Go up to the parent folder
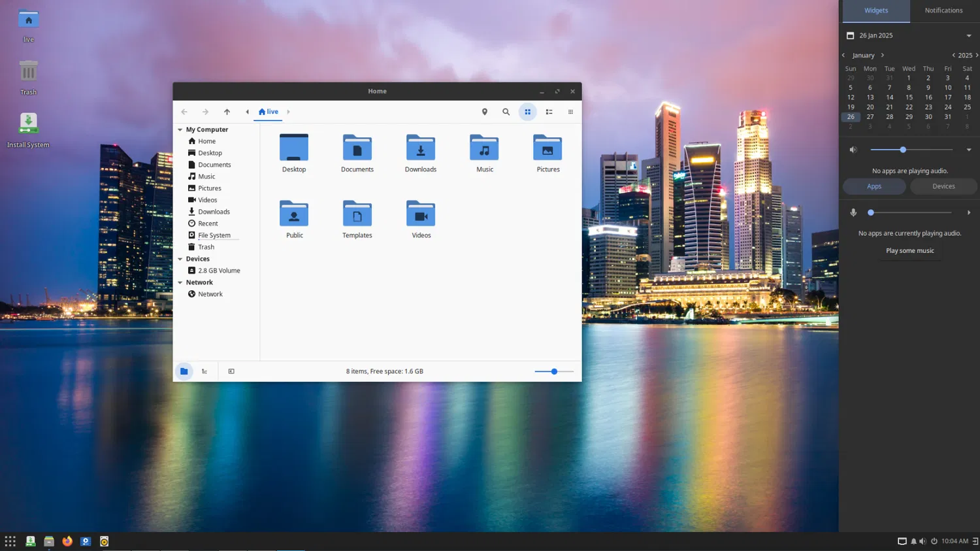The image size is (980, 551). pos(227,112)
